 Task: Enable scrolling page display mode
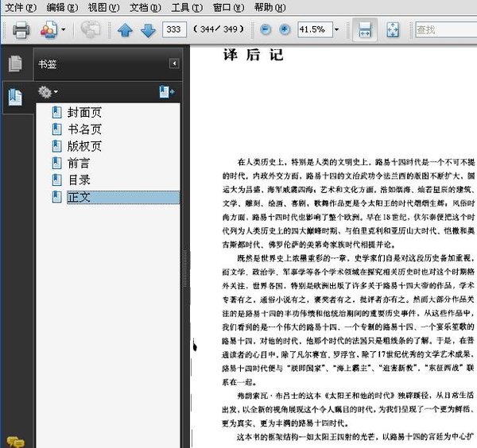364,30
